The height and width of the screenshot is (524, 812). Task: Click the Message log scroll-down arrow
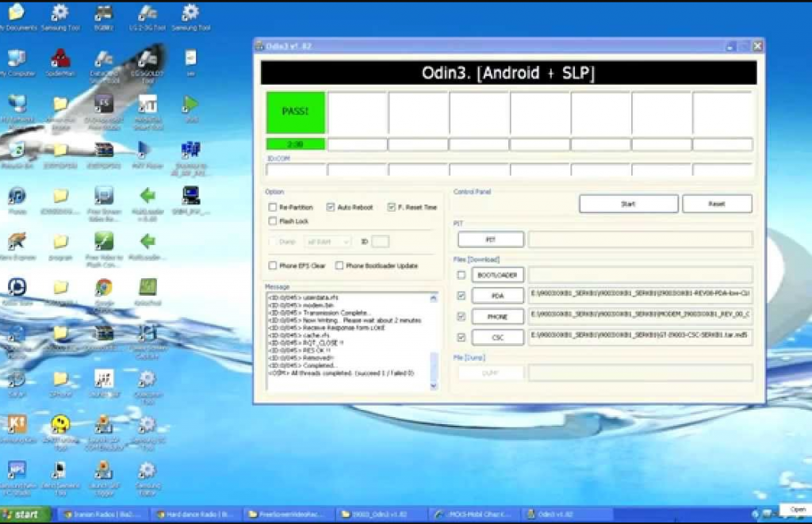click(x=433, y=386)
